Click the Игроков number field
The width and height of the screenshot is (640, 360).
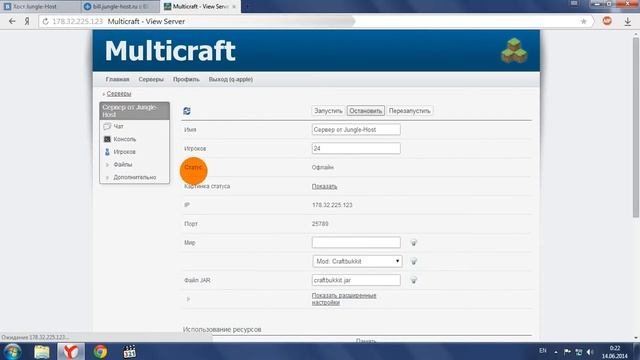(356, 148)
